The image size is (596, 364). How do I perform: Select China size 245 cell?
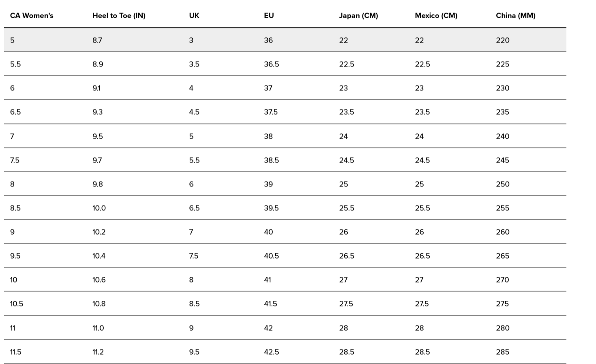tap(502, 160)
